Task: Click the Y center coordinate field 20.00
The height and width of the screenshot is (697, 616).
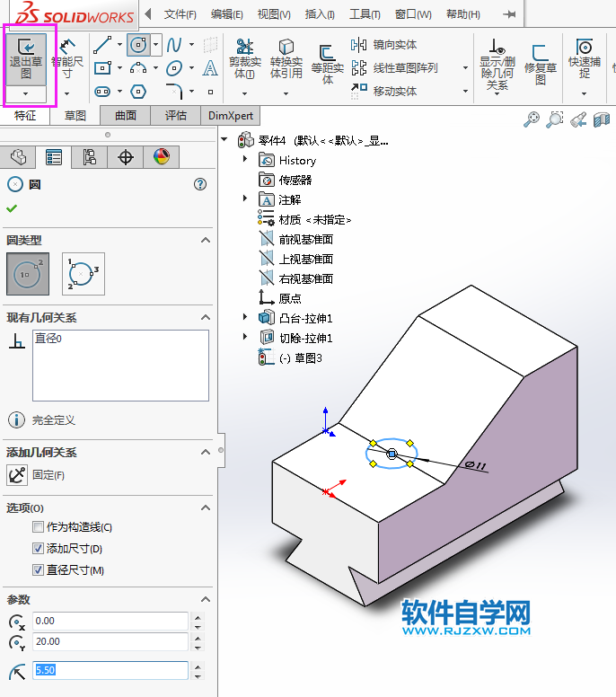Action: [x=110, y=641]
